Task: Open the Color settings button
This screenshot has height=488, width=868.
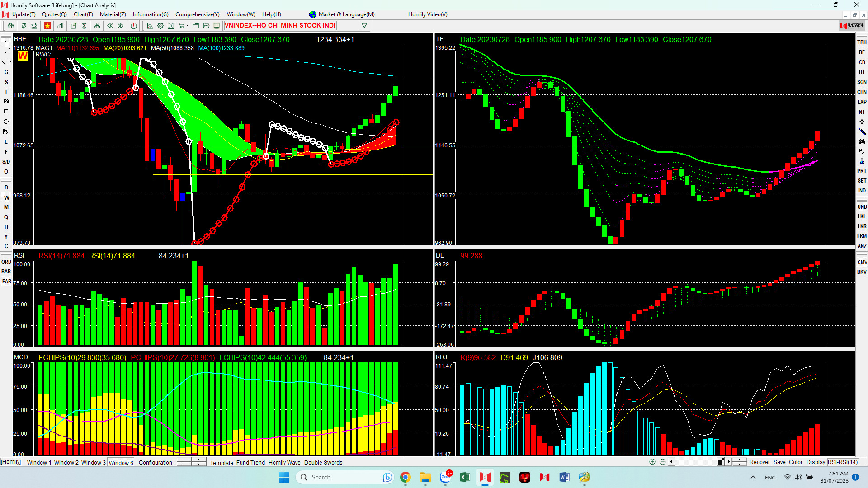Action: pyautogui.click(x=795, y=462)
